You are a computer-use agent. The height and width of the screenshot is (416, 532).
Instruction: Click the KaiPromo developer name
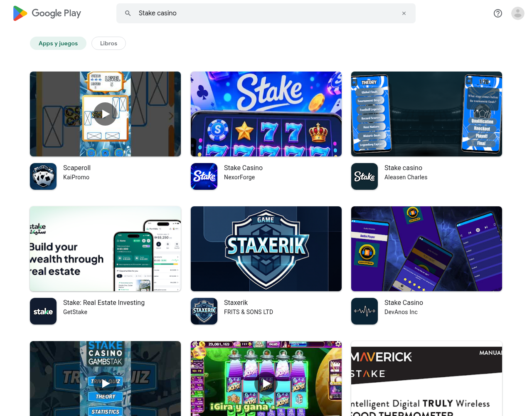(76, 177)
